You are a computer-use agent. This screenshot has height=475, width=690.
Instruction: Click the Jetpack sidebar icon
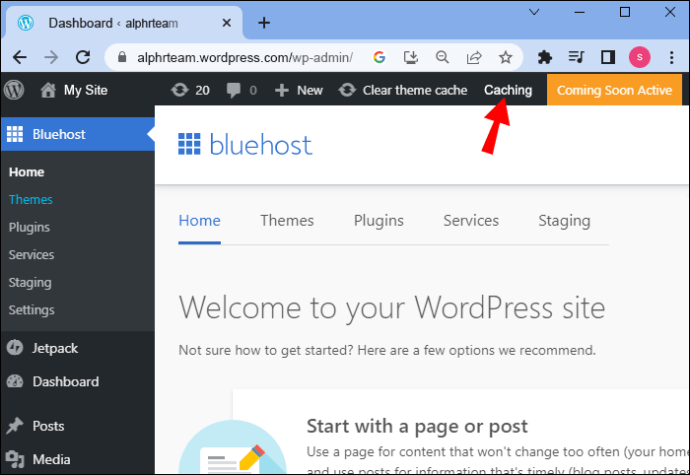[15, 348]
